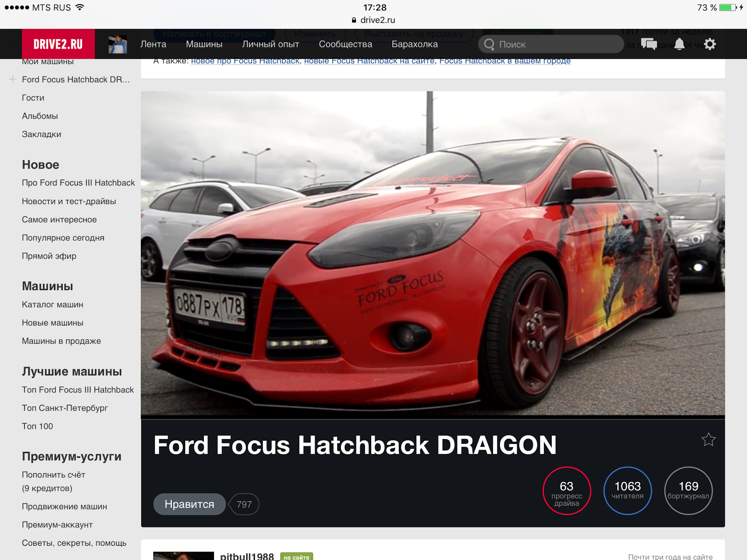This screenshot has width=747, height=560.
Task: Open 169 бортжурнал circle
Action: coord(688,491)
